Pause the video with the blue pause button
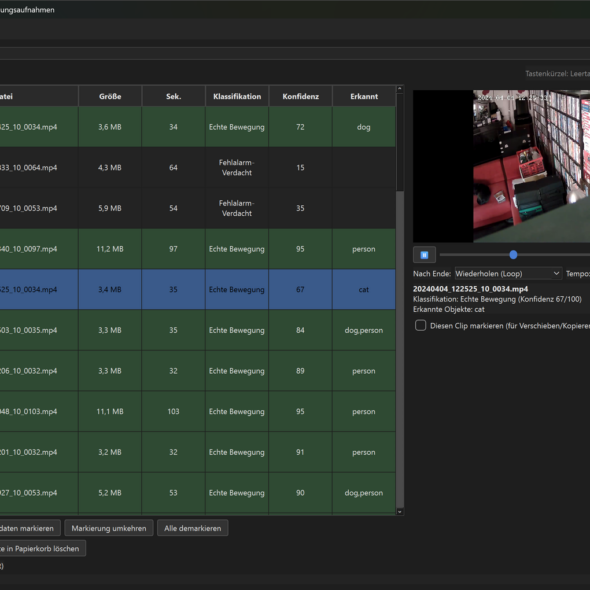 pyautogui.click(x=424, y=255)
